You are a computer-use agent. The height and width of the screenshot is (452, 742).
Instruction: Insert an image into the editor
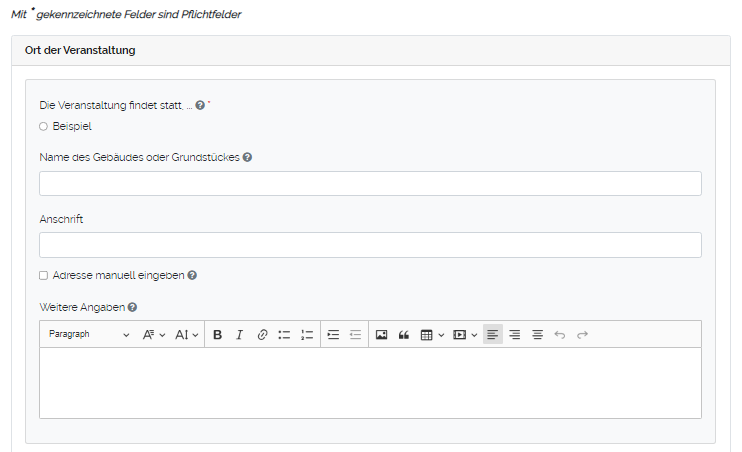(381, 335)
